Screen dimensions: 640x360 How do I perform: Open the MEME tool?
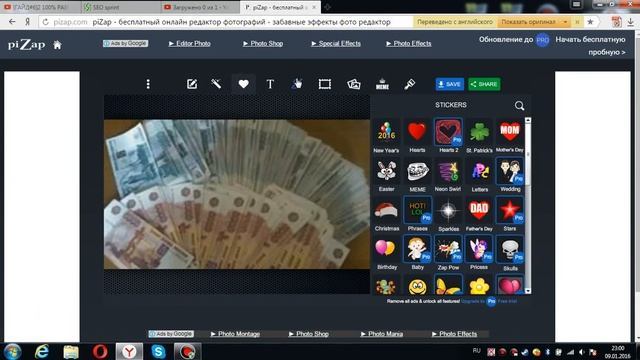click(382, 84)
